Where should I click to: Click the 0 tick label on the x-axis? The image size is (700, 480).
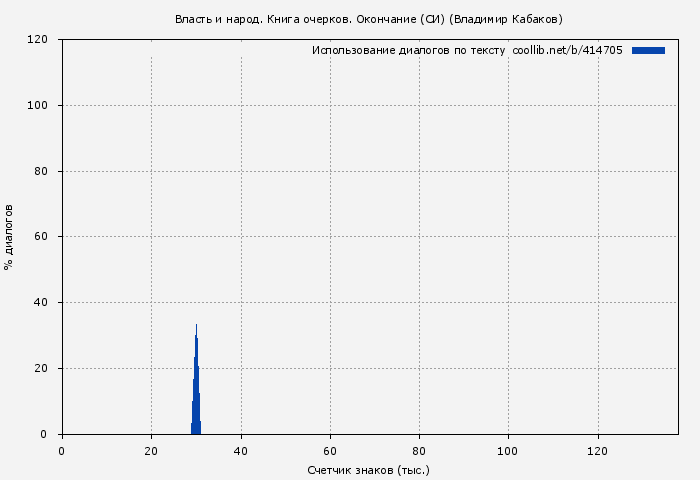click(x=62, y=451)
